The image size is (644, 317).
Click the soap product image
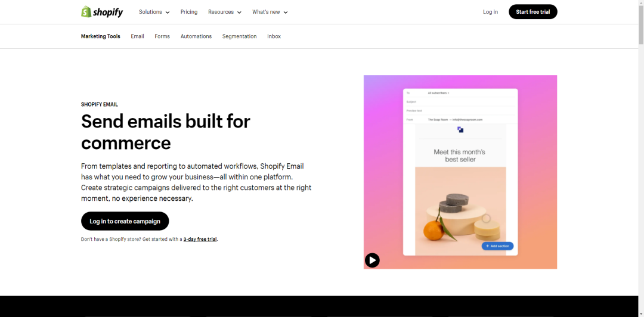(460, 211)
